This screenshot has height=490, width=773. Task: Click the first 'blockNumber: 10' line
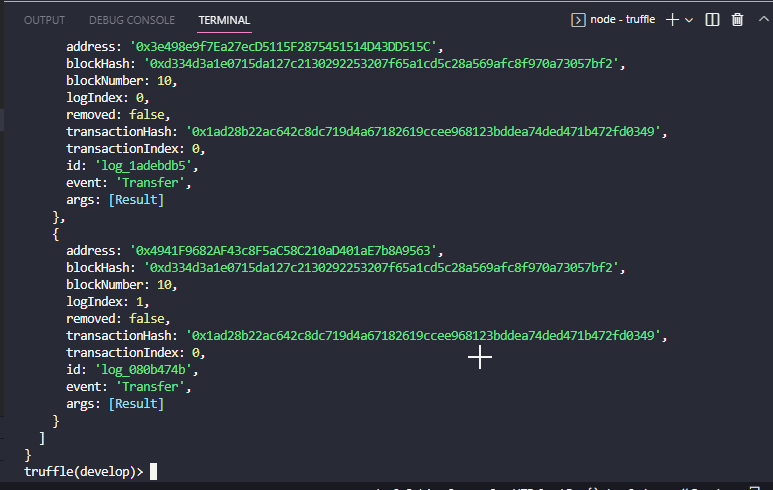(121, 81)
